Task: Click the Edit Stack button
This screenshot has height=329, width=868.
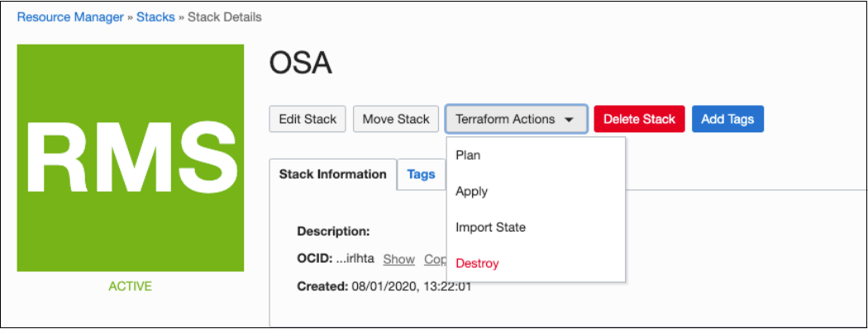Action: [x=308, y=119]
